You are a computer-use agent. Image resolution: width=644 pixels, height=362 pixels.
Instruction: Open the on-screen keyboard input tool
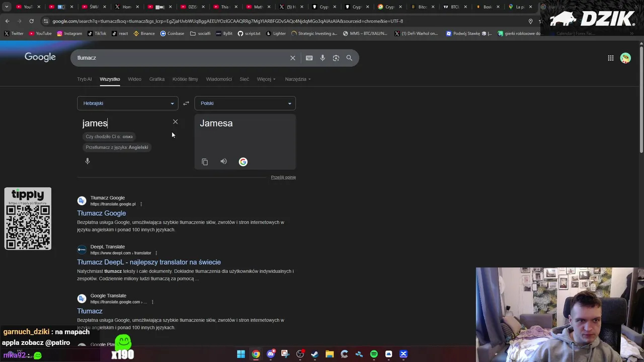(x=309, y=58)
